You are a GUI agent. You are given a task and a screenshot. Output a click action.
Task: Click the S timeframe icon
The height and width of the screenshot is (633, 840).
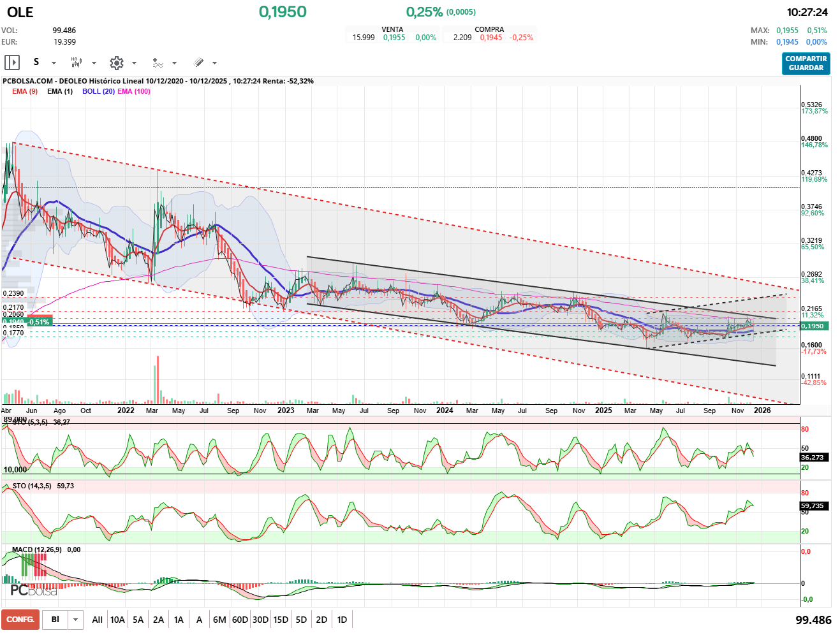pos(36,62)
